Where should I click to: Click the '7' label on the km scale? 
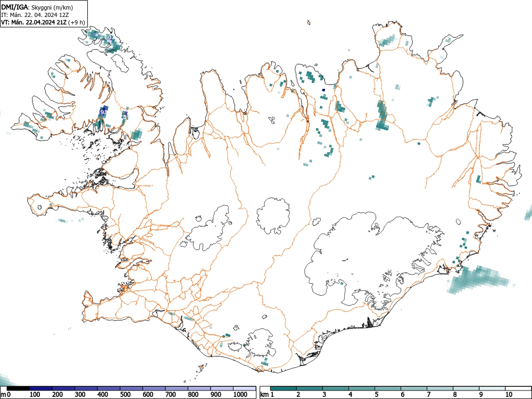428,394
